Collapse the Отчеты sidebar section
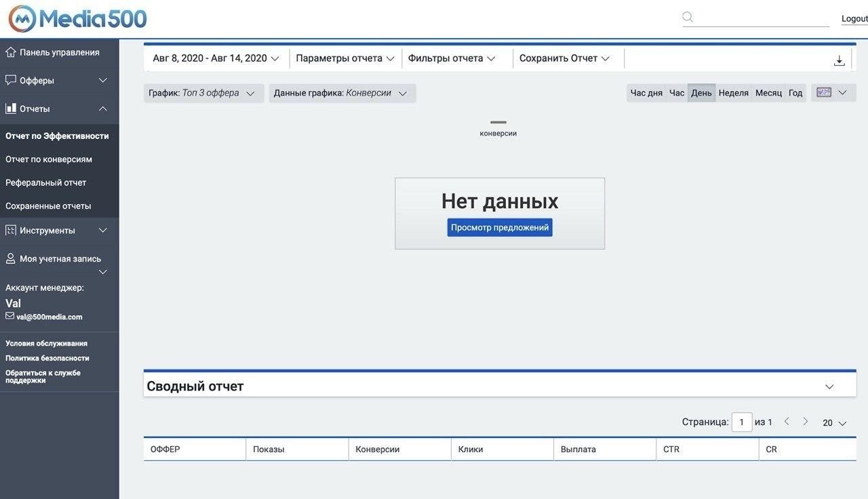Screen dimensions: 868x499 coord(103,108)
